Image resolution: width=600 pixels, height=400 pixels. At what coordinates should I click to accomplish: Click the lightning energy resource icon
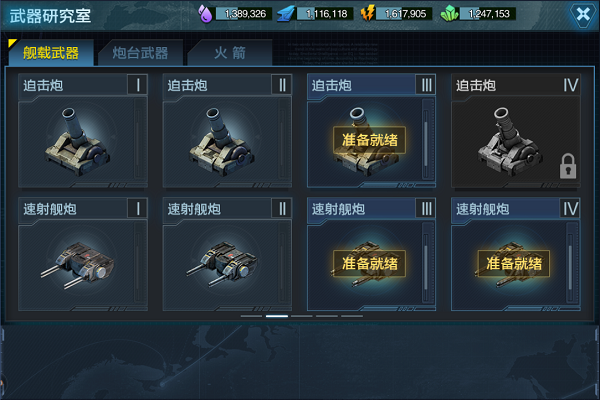click(x=368, y=14)
